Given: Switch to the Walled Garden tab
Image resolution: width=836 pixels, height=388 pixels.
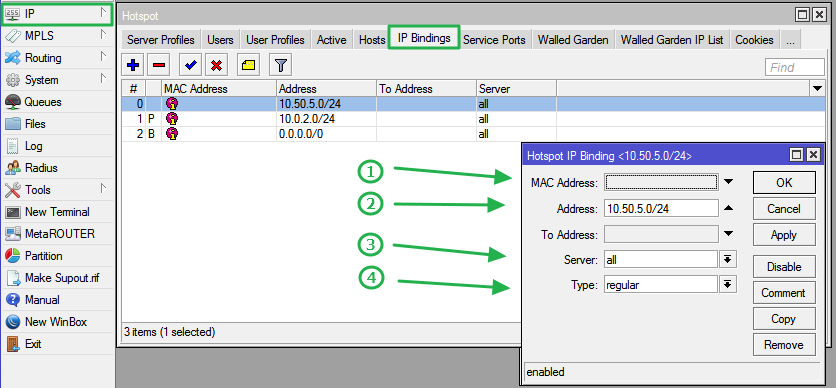Looking at the screenshot, I should coord(573,40).
